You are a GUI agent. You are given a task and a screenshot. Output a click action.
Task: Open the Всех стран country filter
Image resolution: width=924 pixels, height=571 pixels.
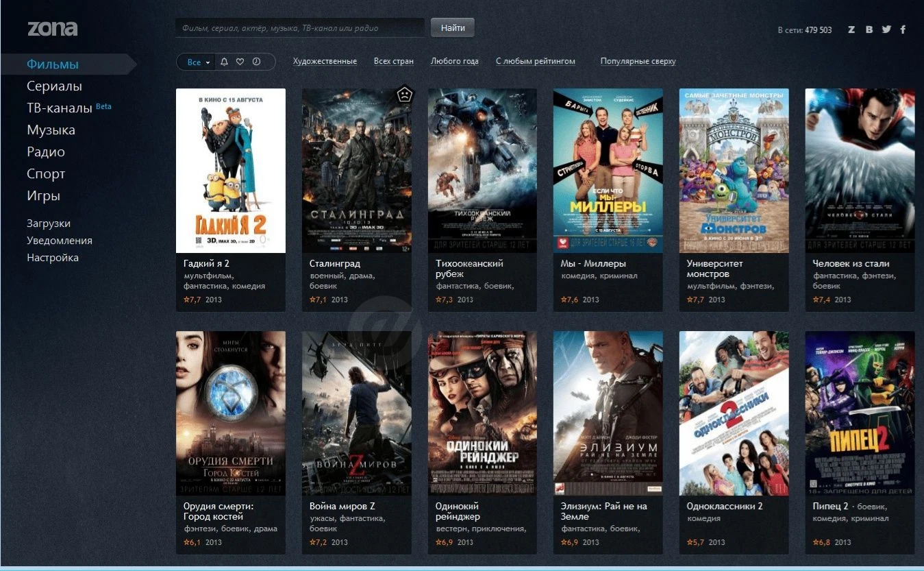pos(394,61)
